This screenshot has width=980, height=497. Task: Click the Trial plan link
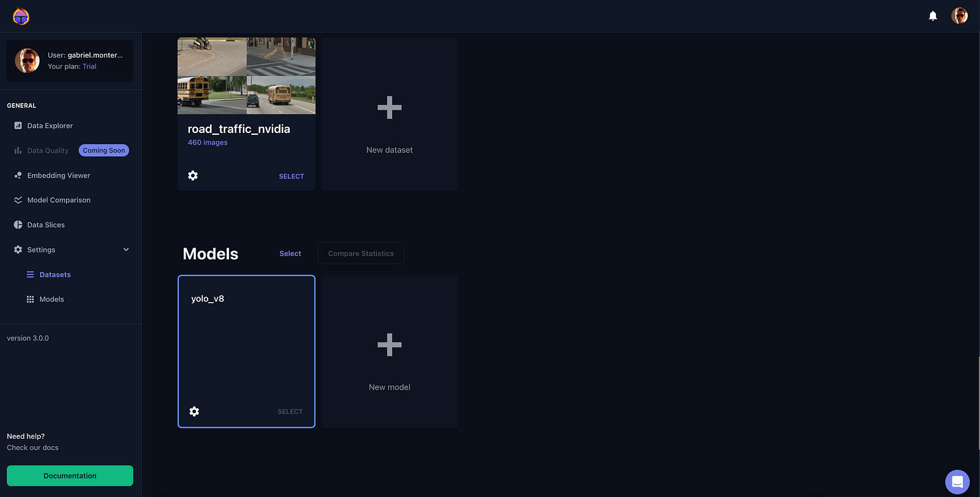pyautogui.click(x=89, y=66)
